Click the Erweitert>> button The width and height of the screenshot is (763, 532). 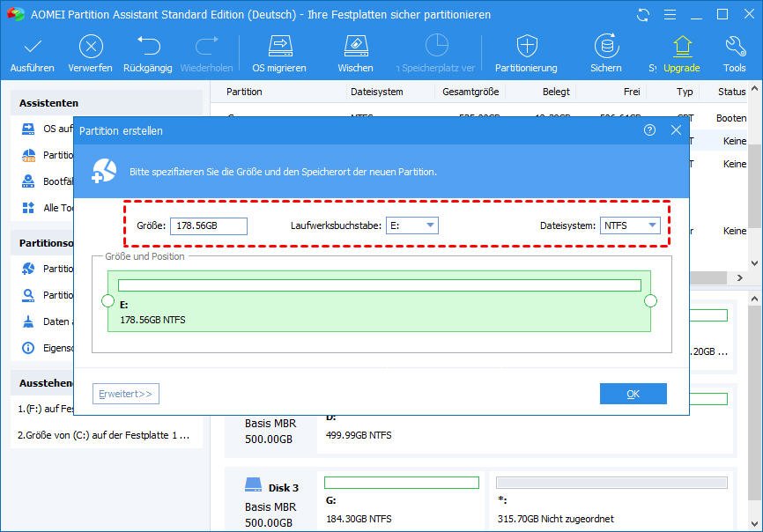point(126,394)
